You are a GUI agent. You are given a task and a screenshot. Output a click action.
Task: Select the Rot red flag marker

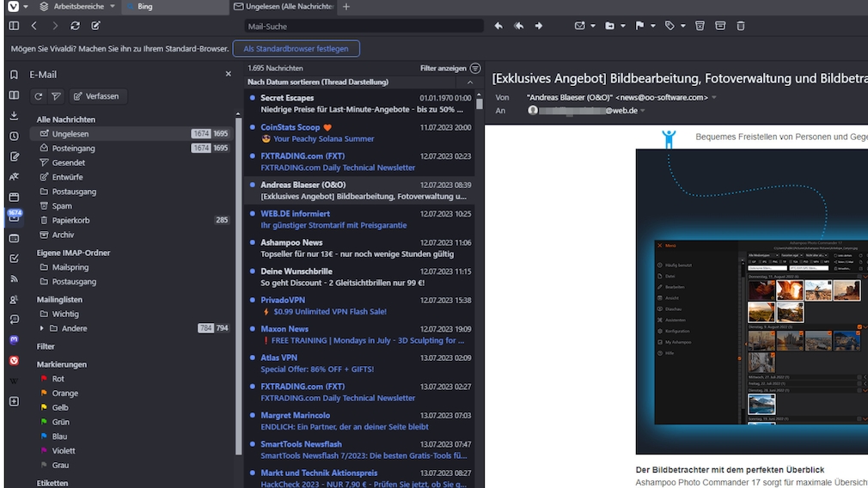pyautogui.click(x=58, y=379)
